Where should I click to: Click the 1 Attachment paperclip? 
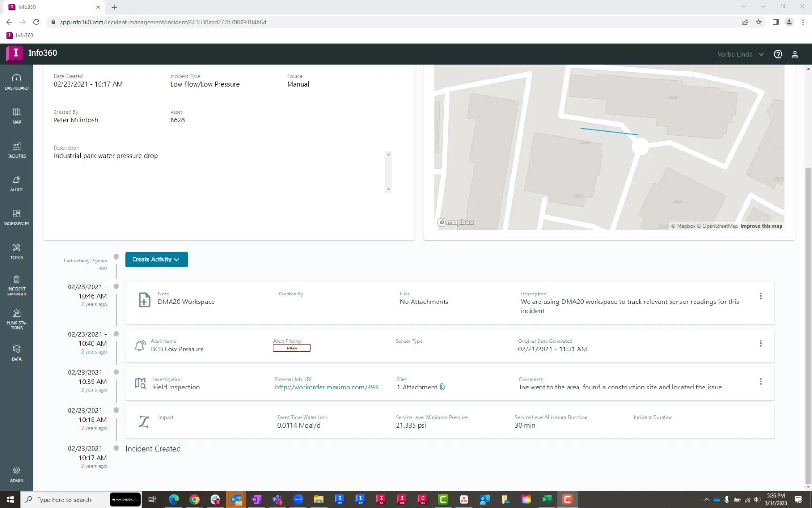click(442, 387)
